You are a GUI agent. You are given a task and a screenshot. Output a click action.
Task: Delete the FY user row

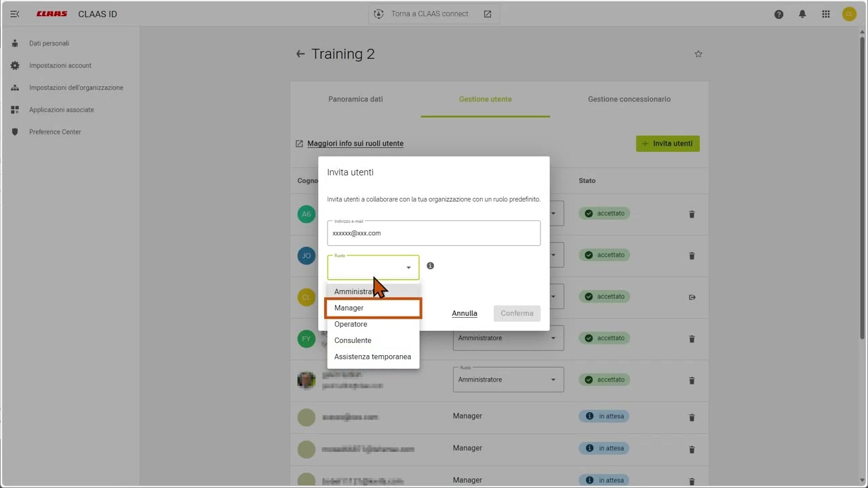point(692,339)
